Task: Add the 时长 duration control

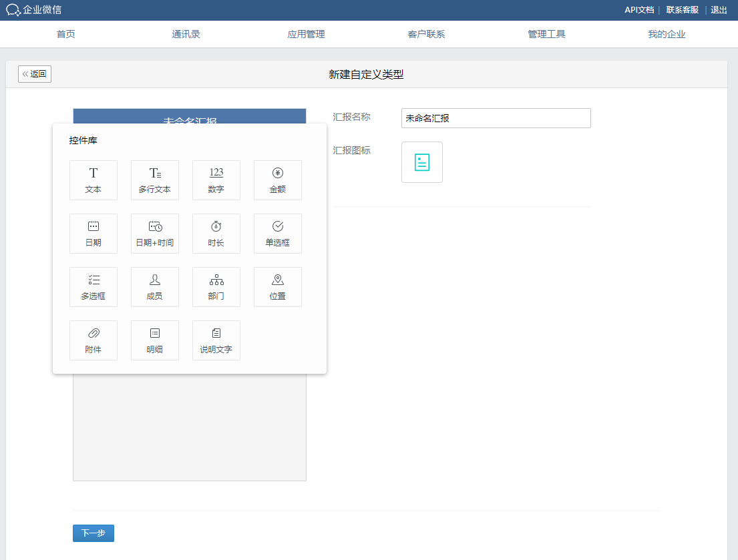Action: [216, 234]
